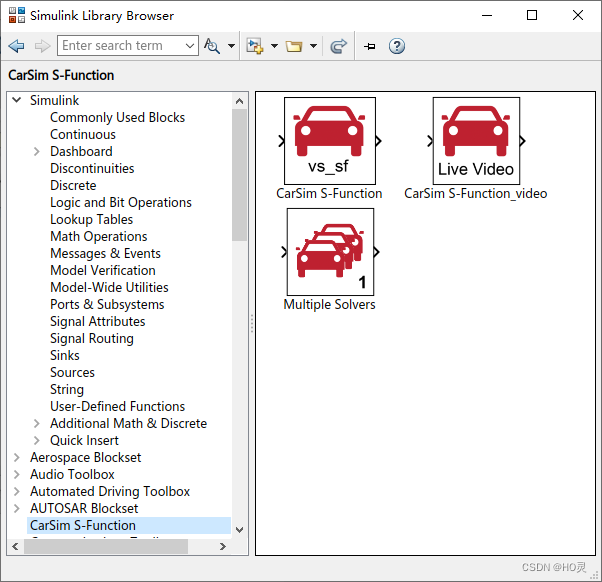Expand the Aerospace Blockset node
Screen dimensions: 602x582
click(x=17, y=457)
